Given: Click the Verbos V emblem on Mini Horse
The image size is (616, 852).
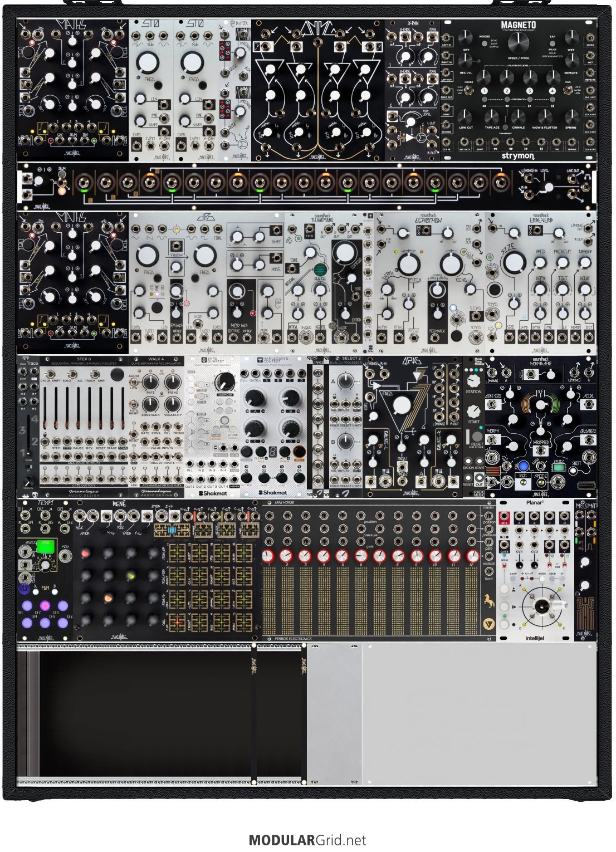Looking at the screenshot, I should [488, 624].
